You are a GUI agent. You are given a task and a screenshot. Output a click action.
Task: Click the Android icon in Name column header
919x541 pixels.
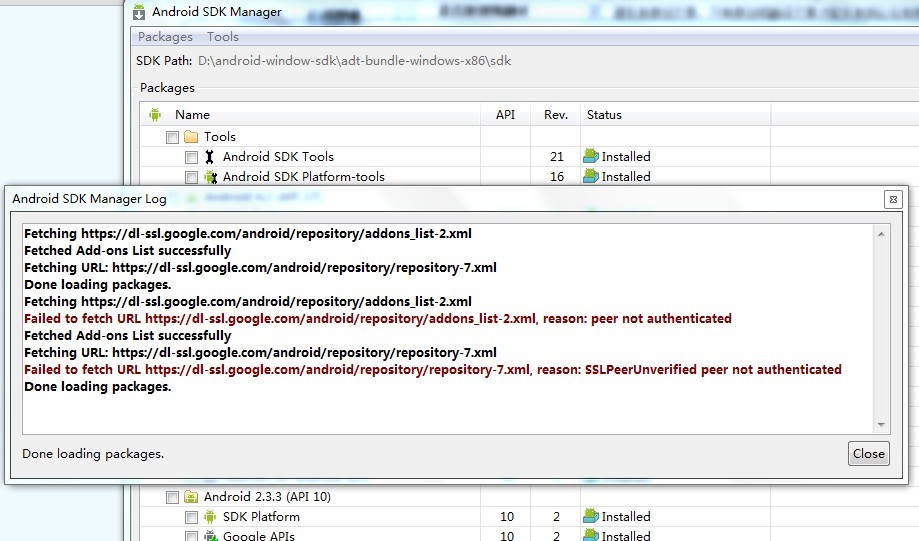[x=155, y=115]
